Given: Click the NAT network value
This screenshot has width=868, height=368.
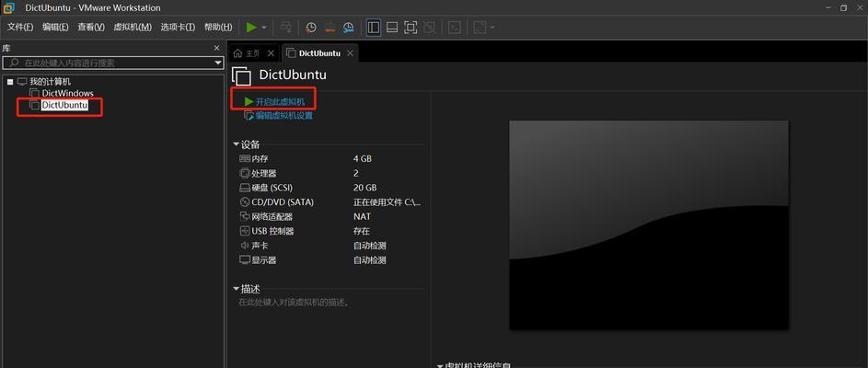Looking at the screenshot, I should click(x=362, y=216).
